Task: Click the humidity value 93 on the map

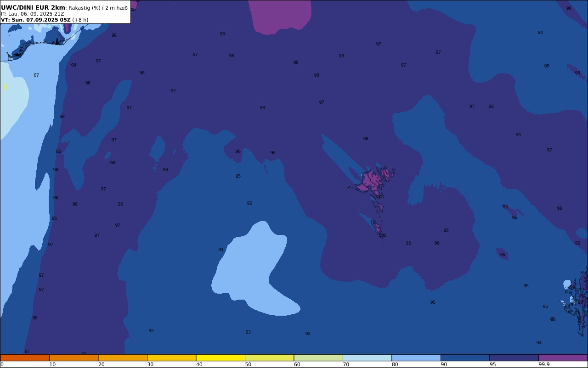Action: (x=248, y=332)
